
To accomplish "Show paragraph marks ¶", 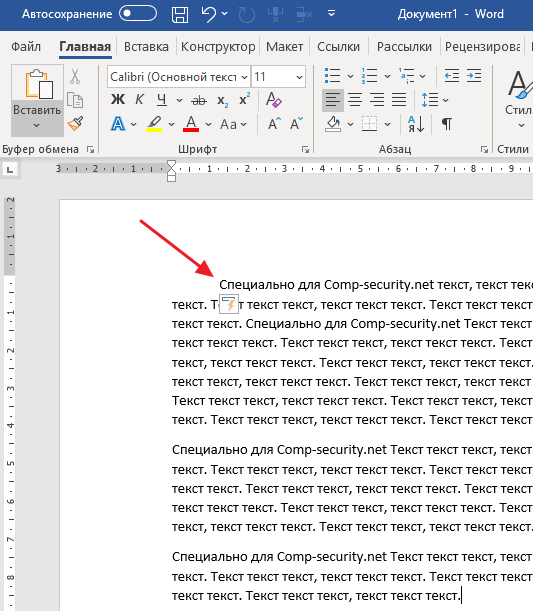I will [447, 124].
